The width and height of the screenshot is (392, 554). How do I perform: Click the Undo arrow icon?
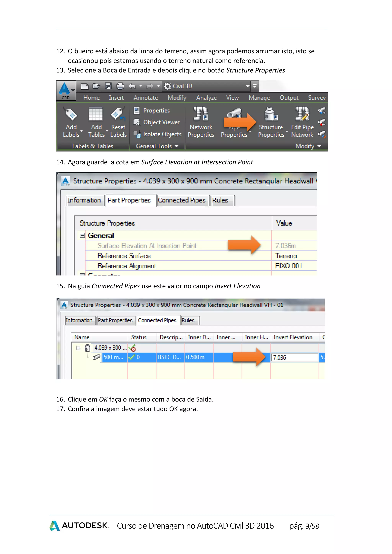[132, 86]
